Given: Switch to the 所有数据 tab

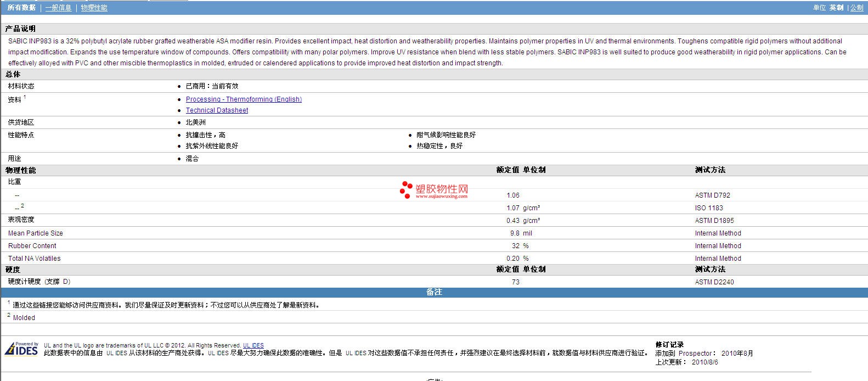Looking at the screenshot, I should 21,8.
